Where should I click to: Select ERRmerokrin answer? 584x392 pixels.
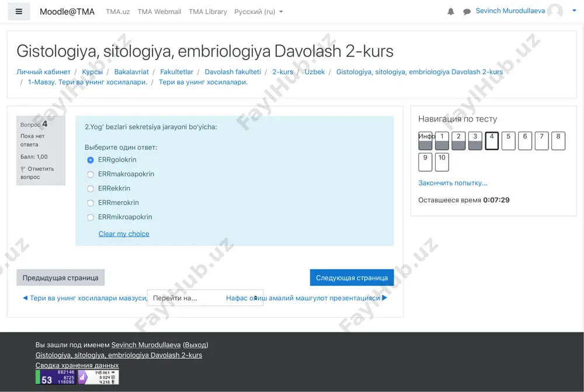tap(91, 203)
